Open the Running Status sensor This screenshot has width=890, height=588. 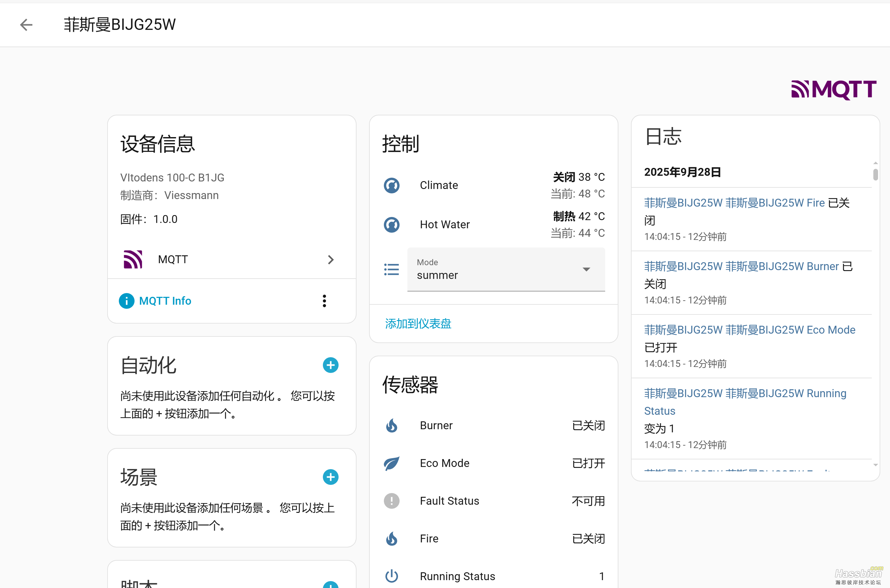click(x=494, y=576)
